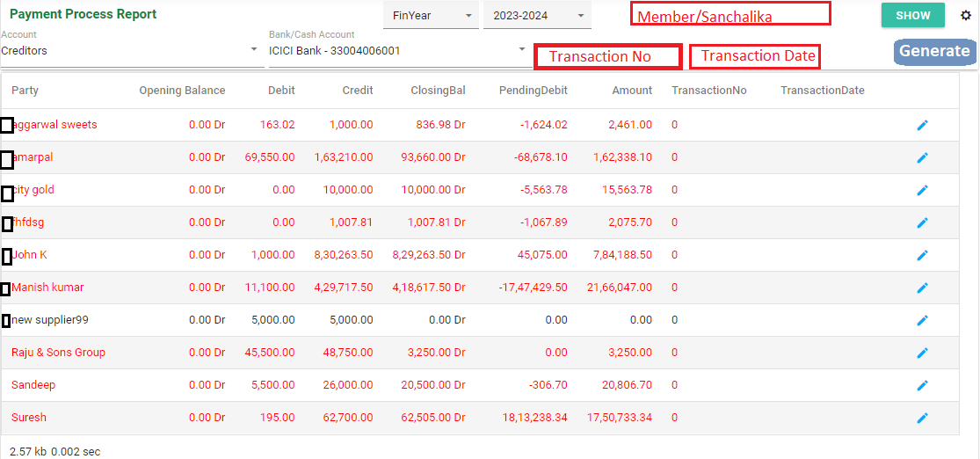Expand the 2023-2024 year dropdown
The width and height of the screenshot is (980, 459).
click(x=537, y=16)
